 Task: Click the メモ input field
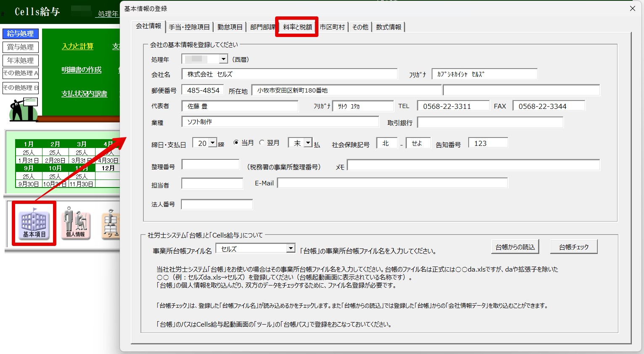pyautogui.click(x=474, y=165)
